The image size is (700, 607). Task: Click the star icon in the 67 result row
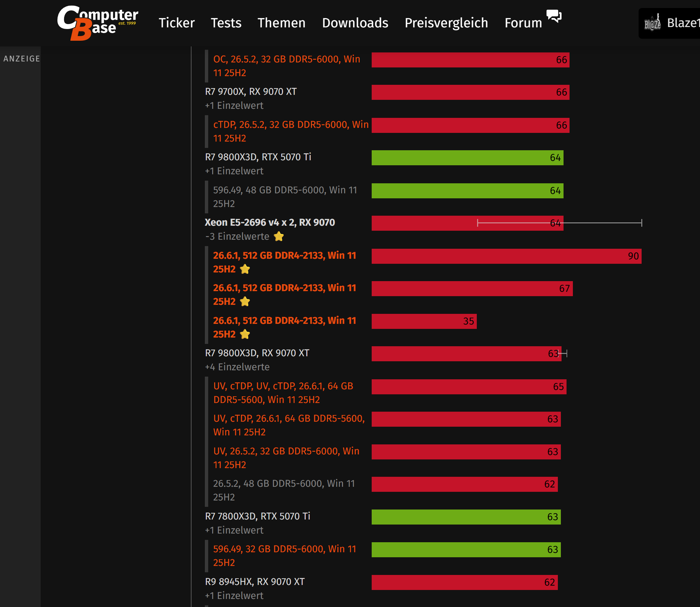245,301
